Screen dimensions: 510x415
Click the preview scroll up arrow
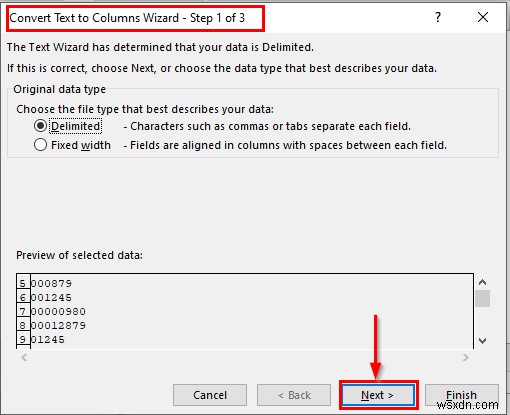[482, 283]
